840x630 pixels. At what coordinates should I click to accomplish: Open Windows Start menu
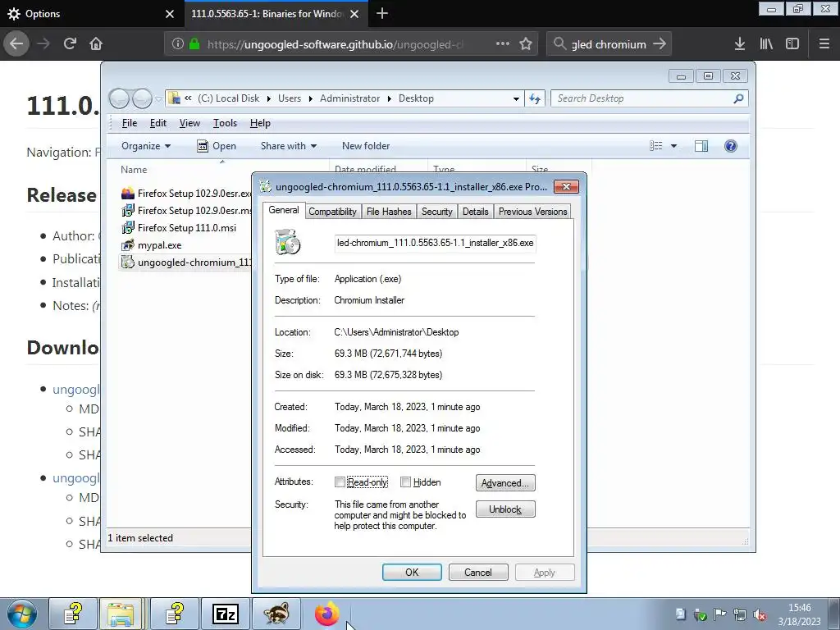pos(22,614)
